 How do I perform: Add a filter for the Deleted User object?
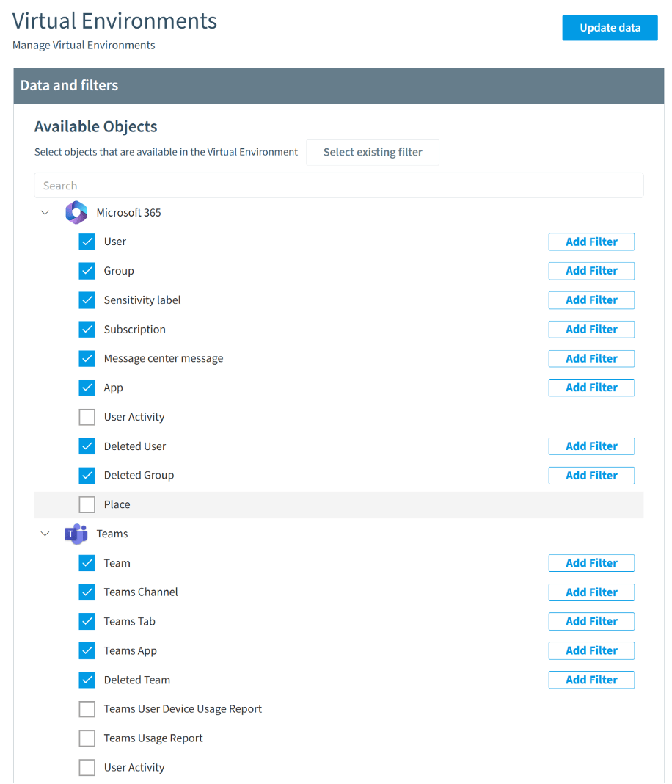click(x=591, y=446)
